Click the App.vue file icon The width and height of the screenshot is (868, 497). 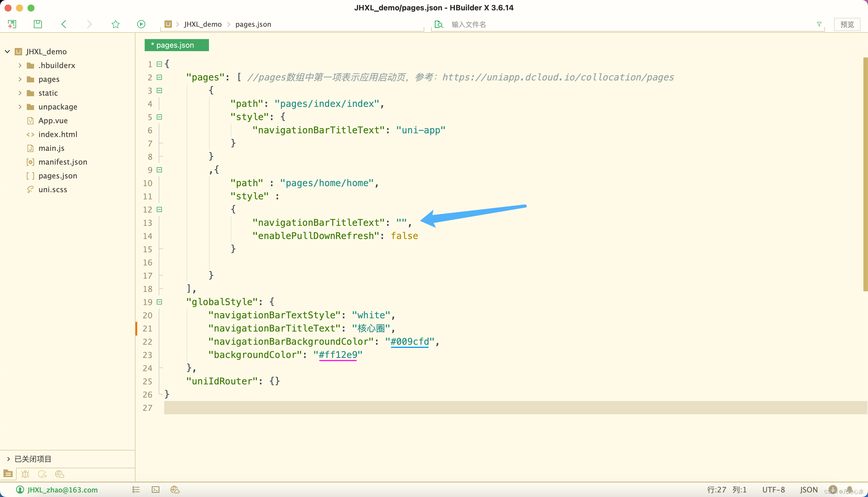point(30,120)
